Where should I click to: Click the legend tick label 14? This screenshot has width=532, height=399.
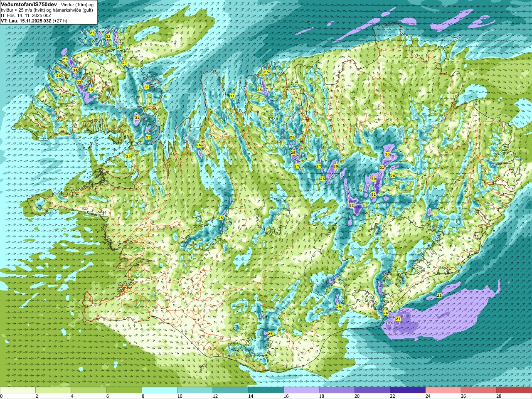pos(251,396)
